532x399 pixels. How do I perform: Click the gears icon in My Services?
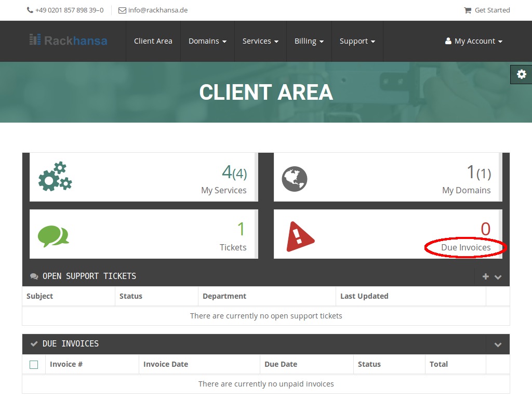click(55, 176)
